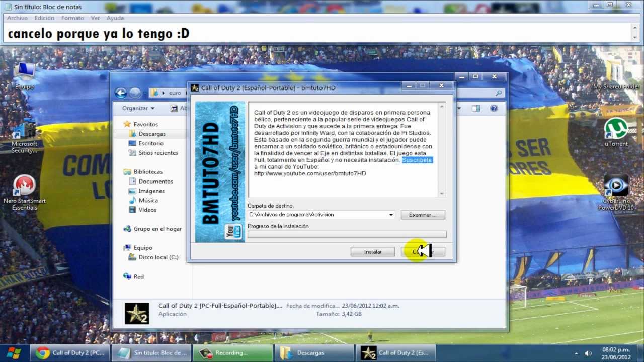Select the Call of Duty 2 installer taskbar item

coord(396,353)
